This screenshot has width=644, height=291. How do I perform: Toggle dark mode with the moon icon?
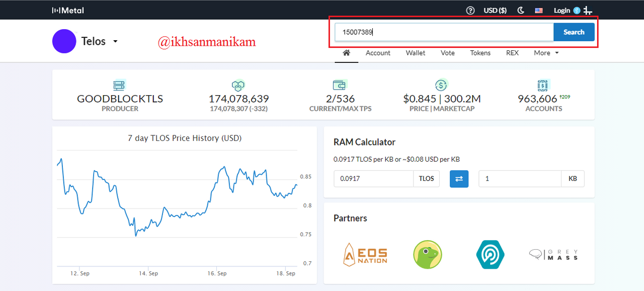521,10
